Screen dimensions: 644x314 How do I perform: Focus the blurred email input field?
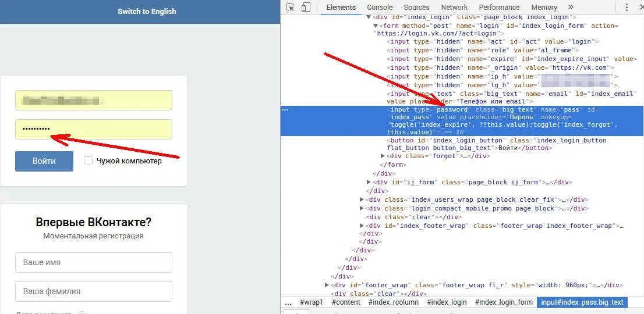[x=94, y=100]
